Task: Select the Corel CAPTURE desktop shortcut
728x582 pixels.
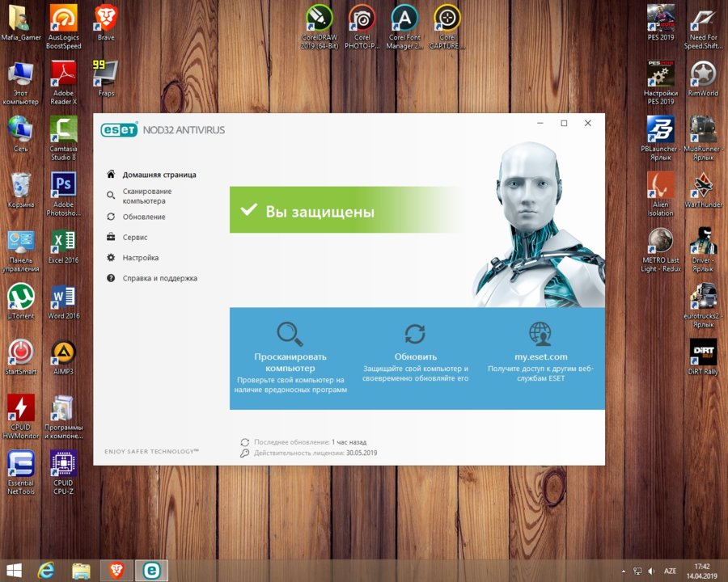Action: [x=447, y=27]
